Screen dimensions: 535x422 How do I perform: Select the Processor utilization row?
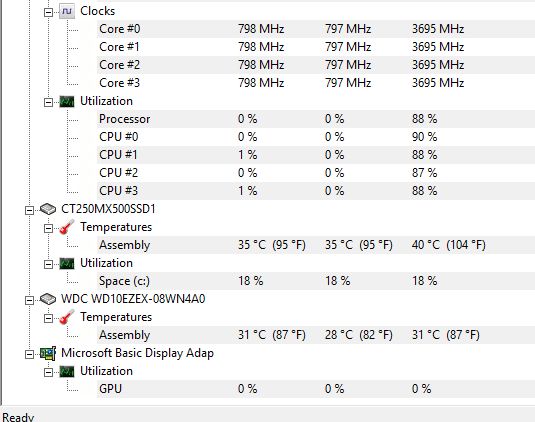316,119
